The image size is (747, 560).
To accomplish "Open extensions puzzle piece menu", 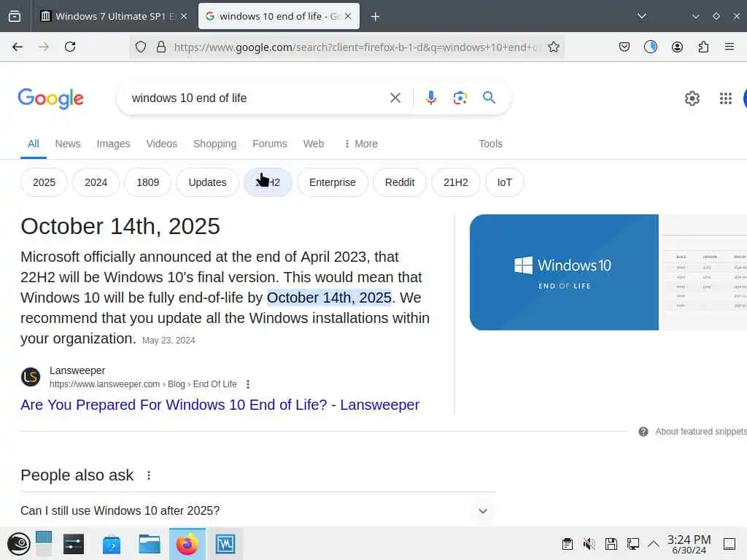I will point(703,47).
